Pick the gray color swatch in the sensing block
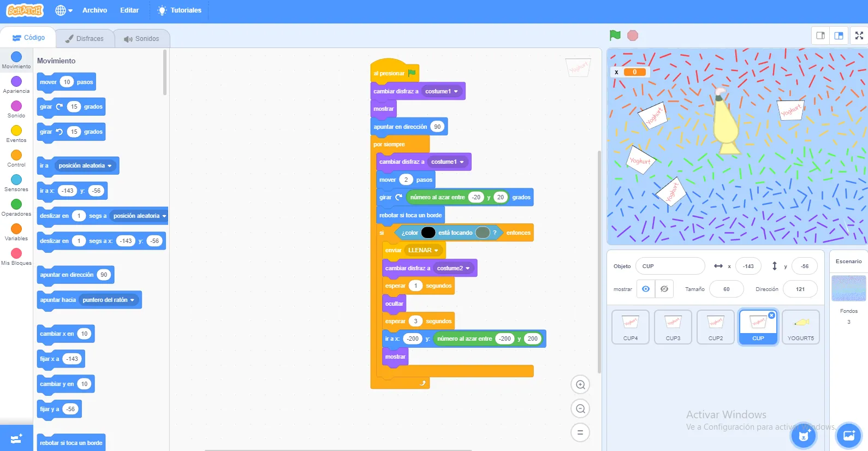The image size is (868, 451). tap(483, 233)
